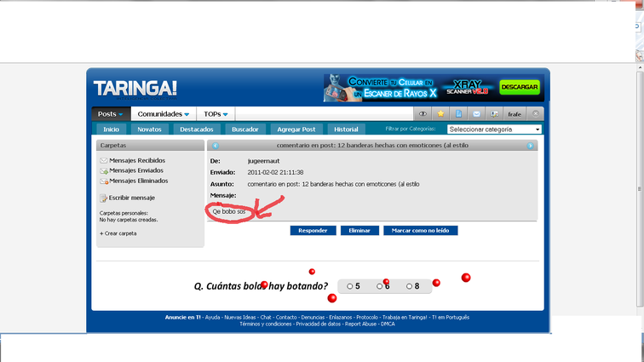644x362 pixels.
Task: Open favorites via the star icon
Action: pos(440,113)
